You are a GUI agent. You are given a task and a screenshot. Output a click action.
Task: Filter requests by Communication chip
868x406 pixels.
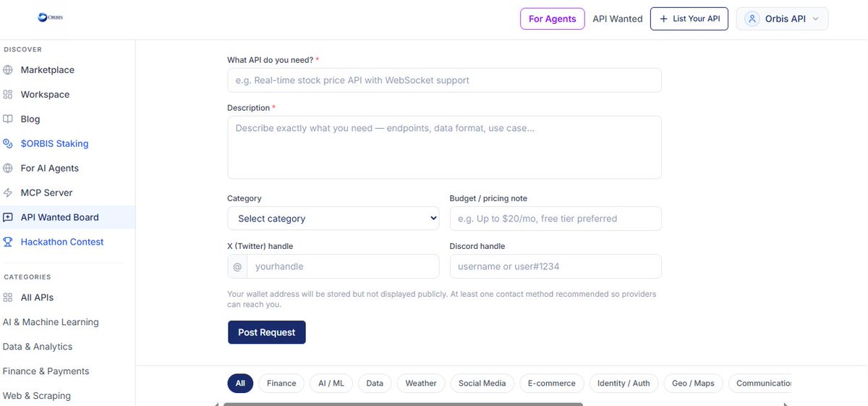tap(760, 384)
